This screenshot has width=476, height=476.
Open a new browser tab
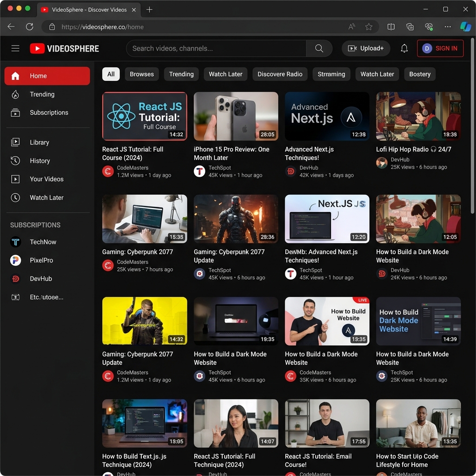(149, 10)
